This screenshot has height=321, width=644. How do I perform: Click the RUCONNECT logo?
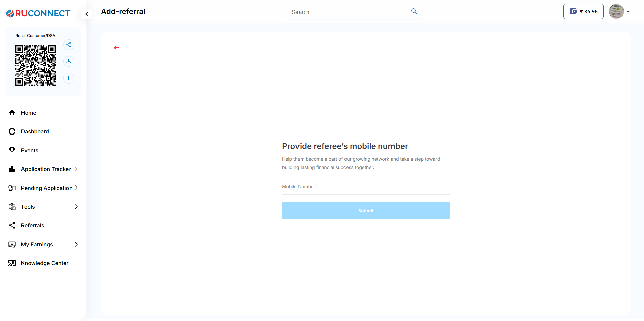tap(38, 13)
